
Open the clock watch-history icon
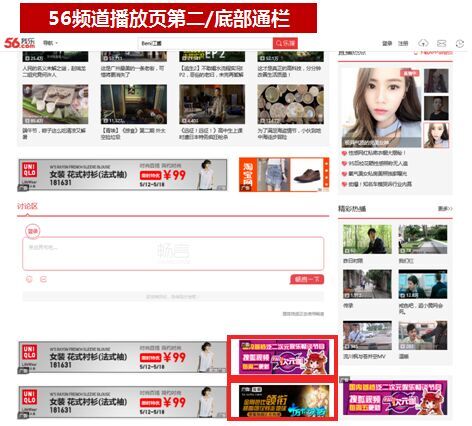click(460, 43)
